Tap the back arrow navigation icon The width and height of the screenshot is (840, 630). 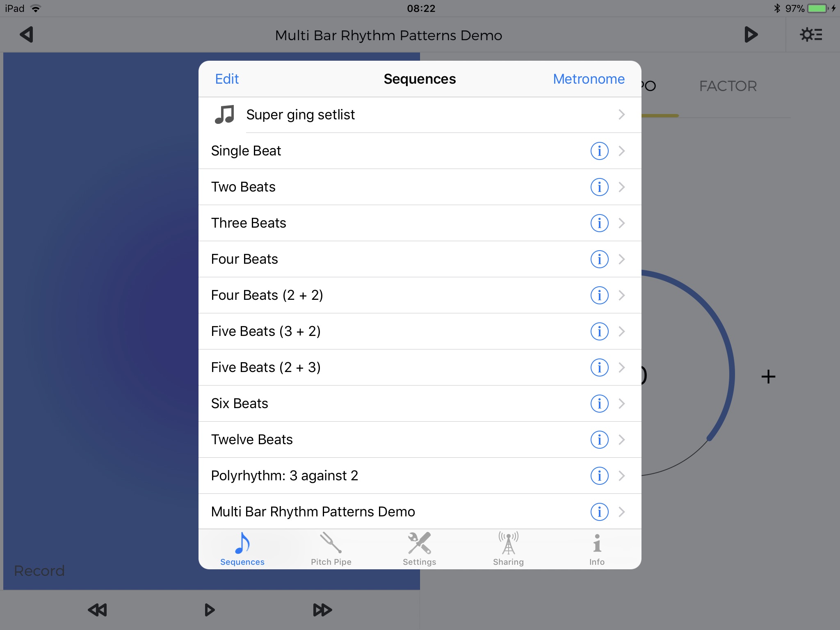27,34
